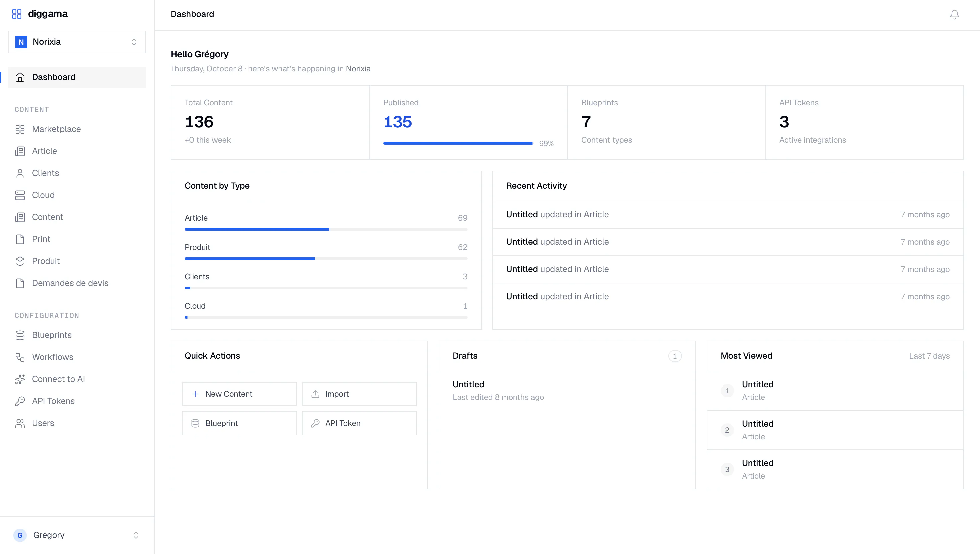Click the Clients person icon
980x554 pixels.
point(20,174)
